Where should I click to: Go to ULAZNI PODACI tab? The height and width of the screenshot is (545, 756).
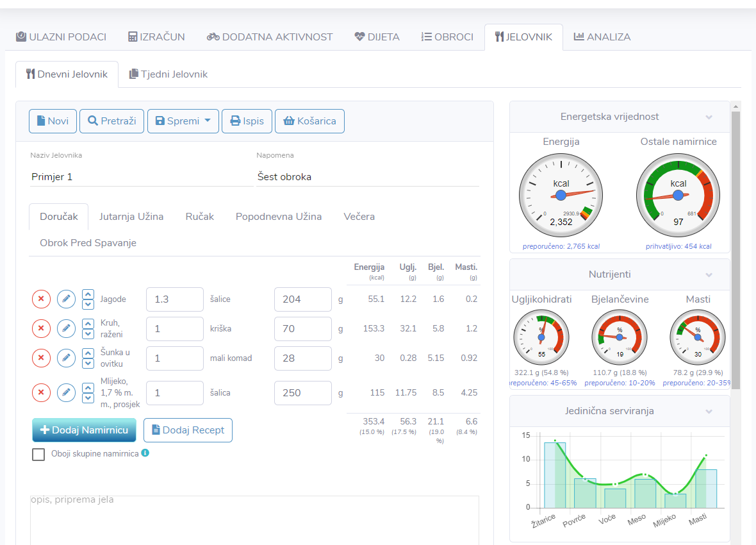pos(62,37)
